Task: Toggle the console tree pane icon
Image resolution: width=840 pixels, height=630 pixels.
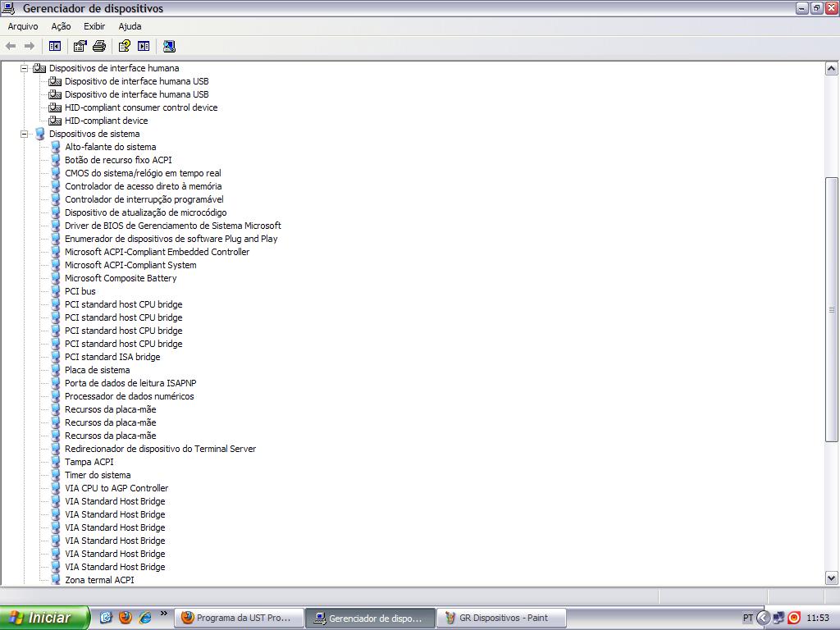Action: point(55,46)
